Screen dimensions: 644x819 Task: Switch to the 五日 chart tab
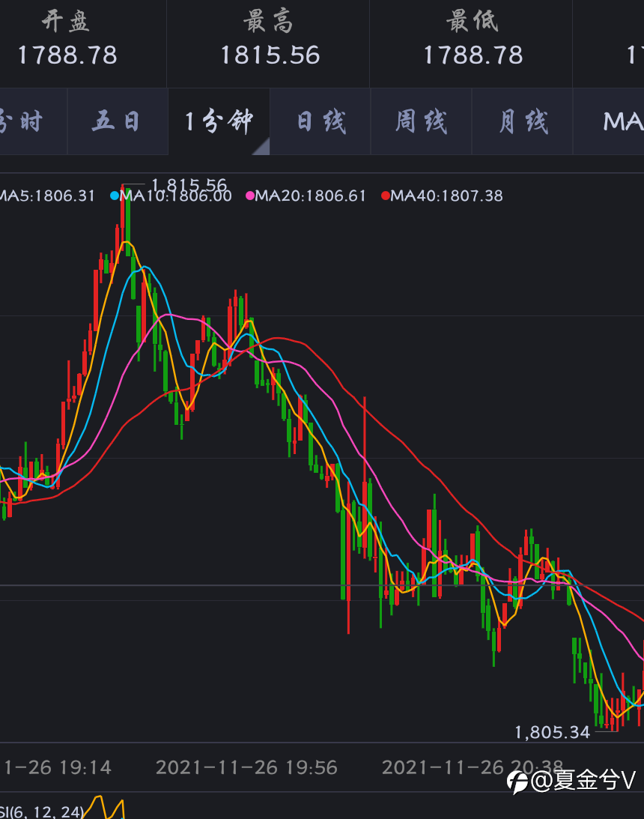(x=118, y=121)
